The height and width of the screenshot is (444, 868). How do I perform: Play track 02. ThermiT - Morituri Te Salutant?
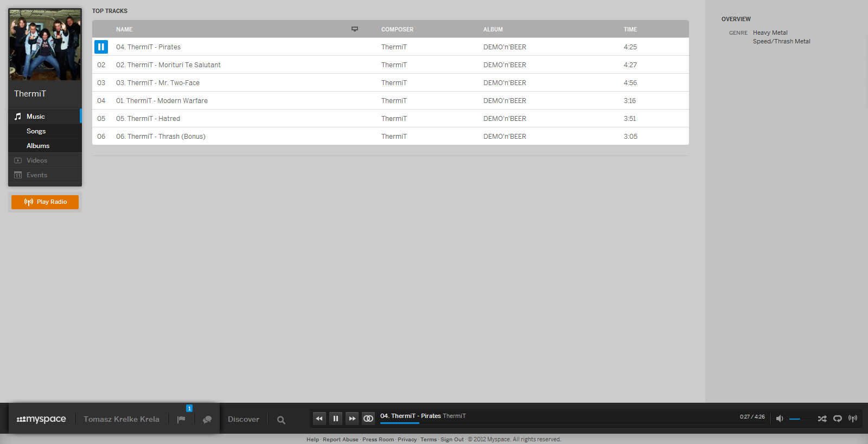tap(168, 65)
